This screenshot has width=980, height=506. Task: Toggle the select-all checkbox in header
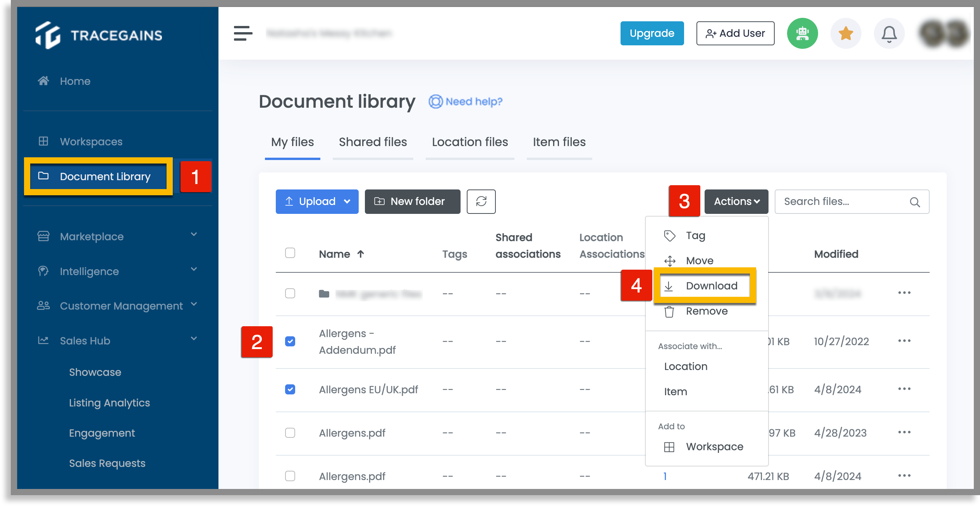[290, 253]
